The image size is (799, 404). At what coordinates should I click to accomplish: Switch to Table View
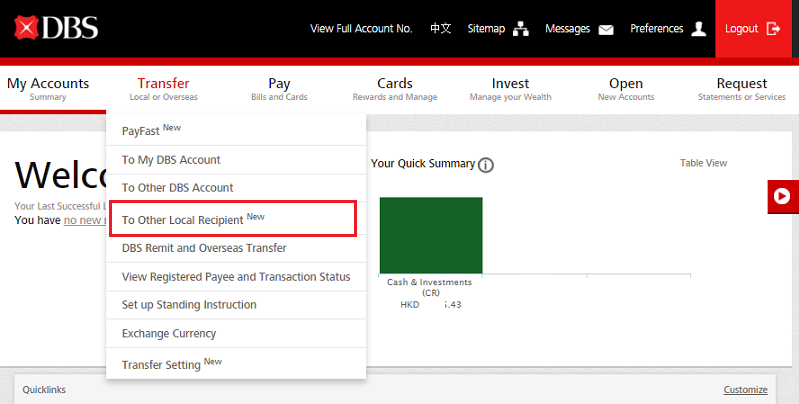tap(703, 163)
